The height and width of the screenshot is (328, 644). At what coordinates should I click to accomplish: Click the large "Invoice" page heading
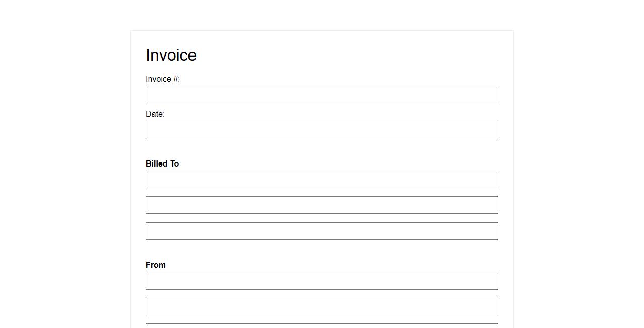tap(171, 55)
